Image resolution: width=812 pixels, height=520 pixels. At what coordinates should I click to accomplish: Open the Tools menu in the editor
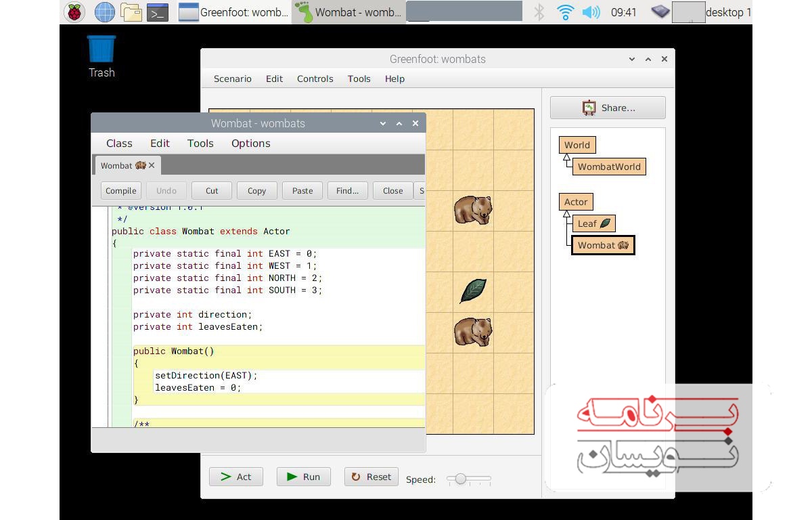(200, 144)
